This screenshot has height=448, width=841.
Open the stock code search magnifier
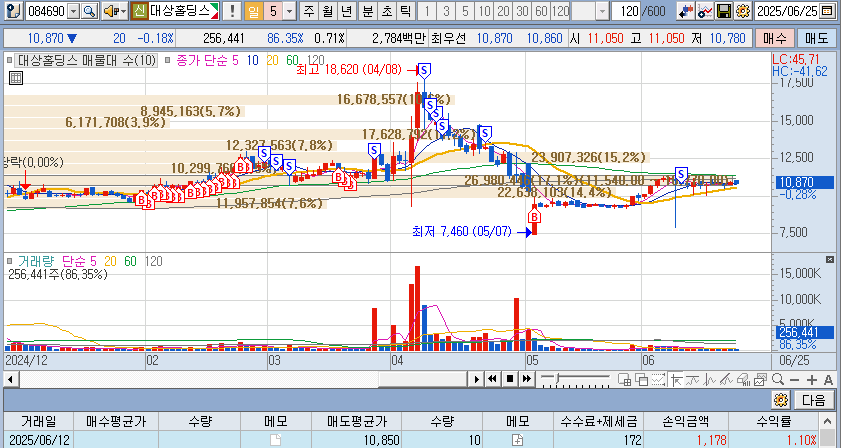pos(90,10)
